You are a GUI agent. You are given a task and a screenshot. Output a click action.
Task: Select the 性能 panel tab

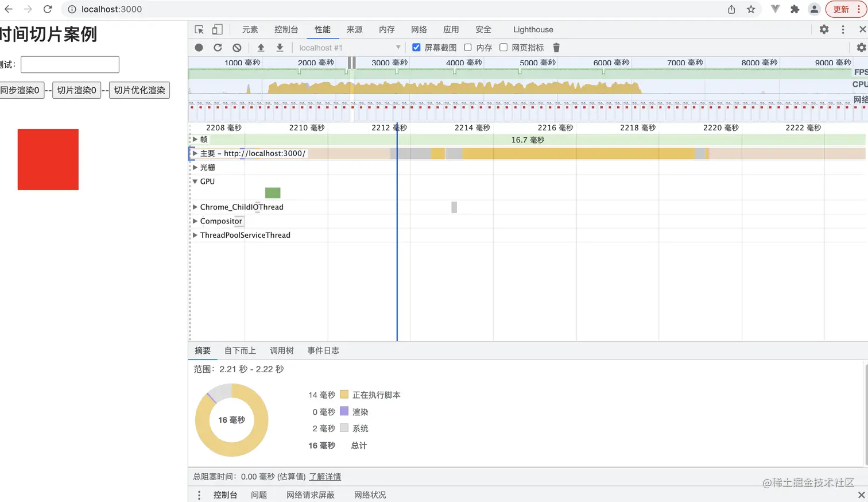coord(322,29)
